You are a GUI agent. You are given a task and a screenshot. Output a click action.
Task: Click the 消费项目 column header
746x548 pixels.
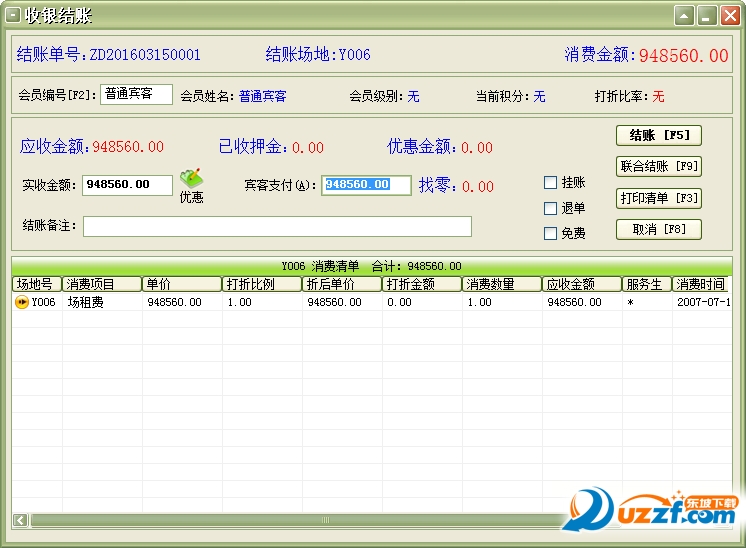pyautogui.click(x=102, y=284)
